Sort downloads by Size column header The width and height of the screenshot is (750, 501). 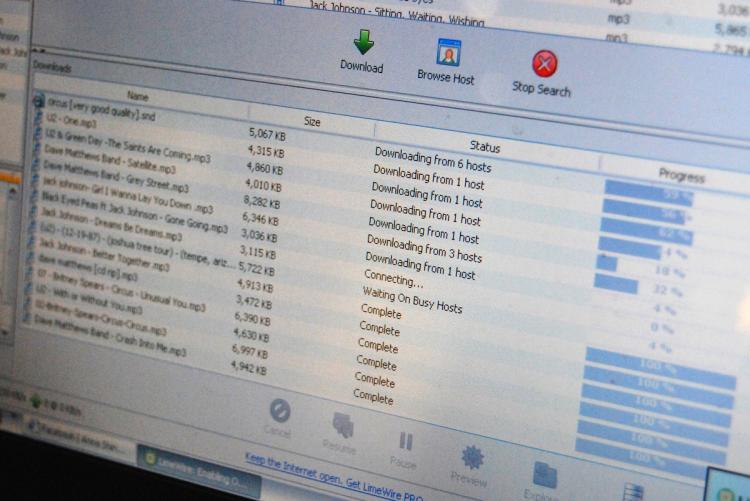(312, 122)
